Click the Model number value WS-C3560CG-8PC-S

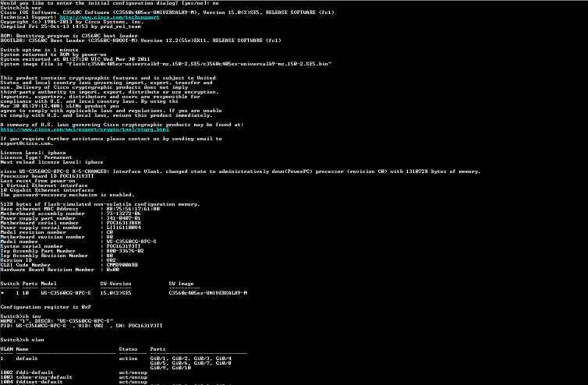(x=132, y=242)
